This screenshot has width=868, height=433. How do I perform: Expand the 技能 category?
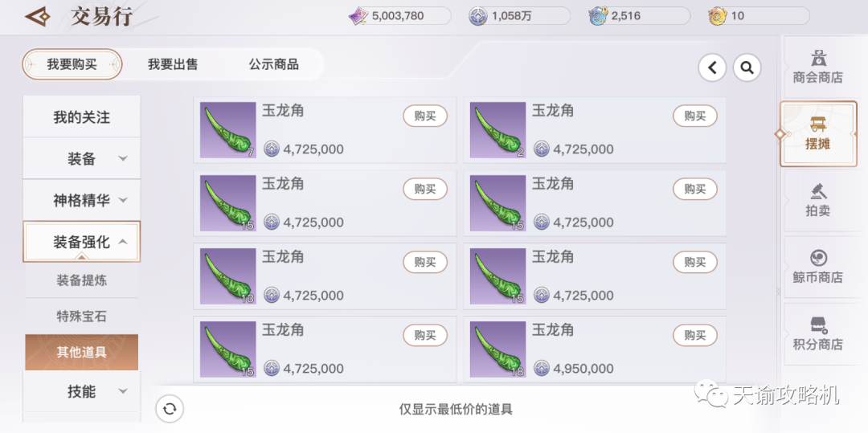pos(81,391)
